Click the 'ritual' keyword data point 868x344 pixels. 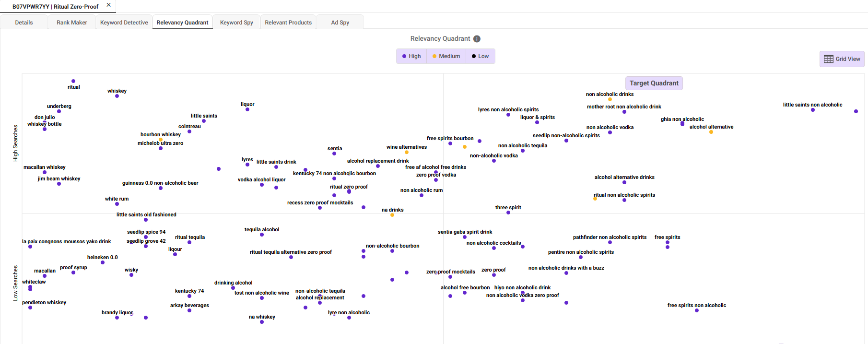[x=73, y=81]
